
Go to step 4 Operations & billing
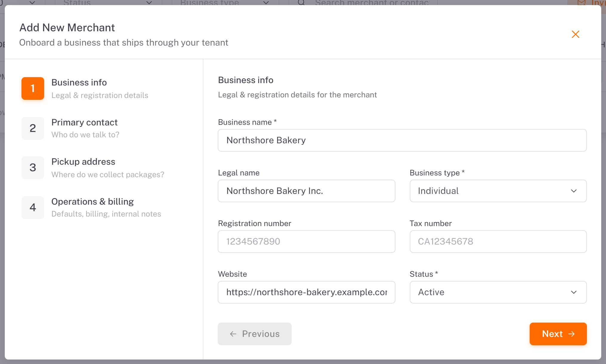coord(91,208)
